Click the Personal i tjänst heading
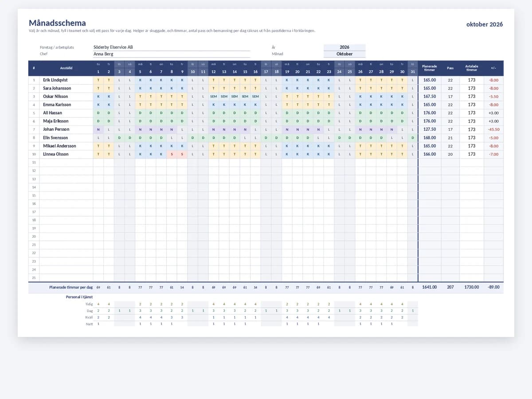 (x=79, y=297)
